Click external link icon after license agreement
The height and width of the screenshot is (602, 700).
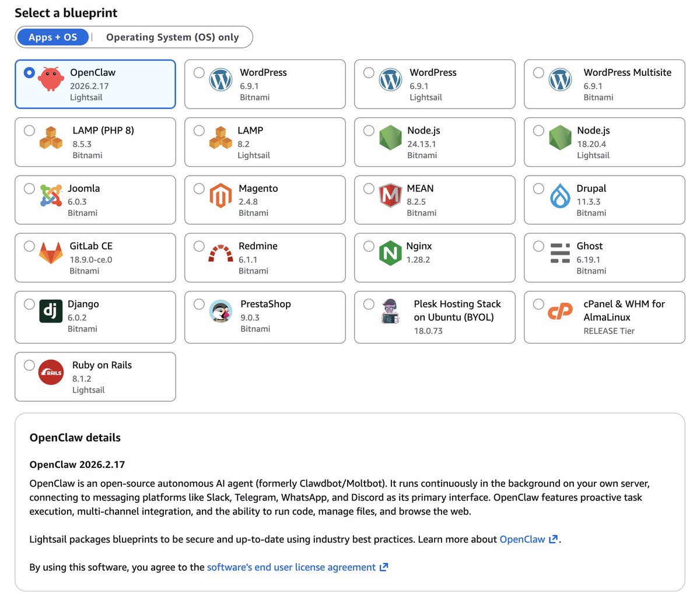[x=383, y=567]
